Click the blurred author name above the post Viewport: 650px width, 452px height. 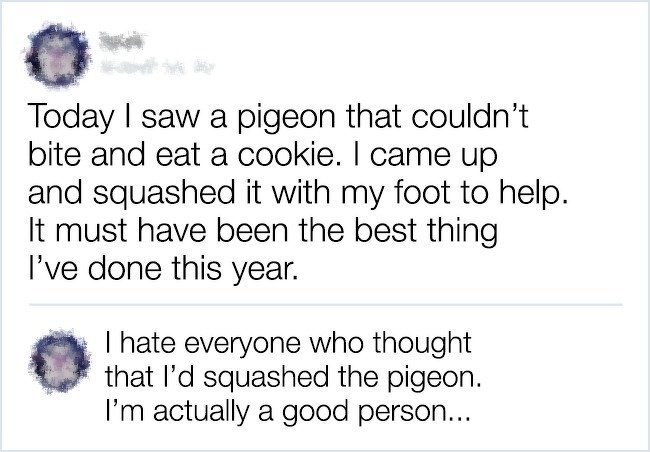[x=121, y=42]
